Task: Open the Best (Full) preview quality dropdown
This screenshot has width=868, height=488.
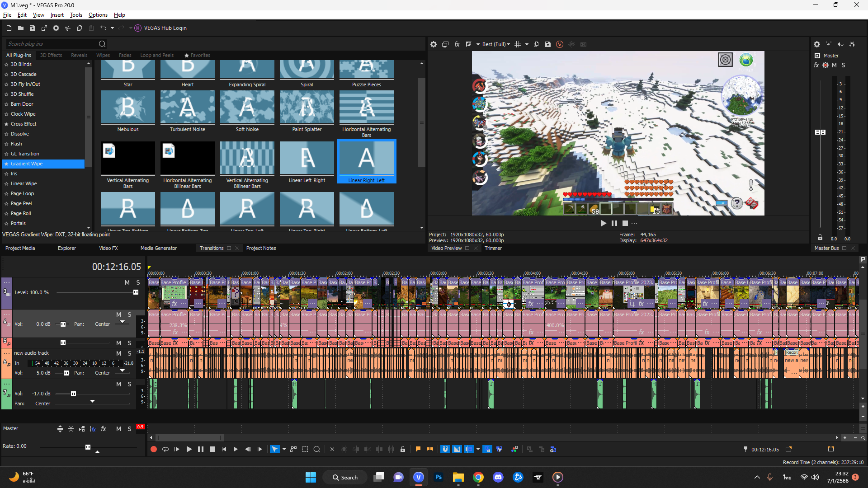Action: (496, 44)
